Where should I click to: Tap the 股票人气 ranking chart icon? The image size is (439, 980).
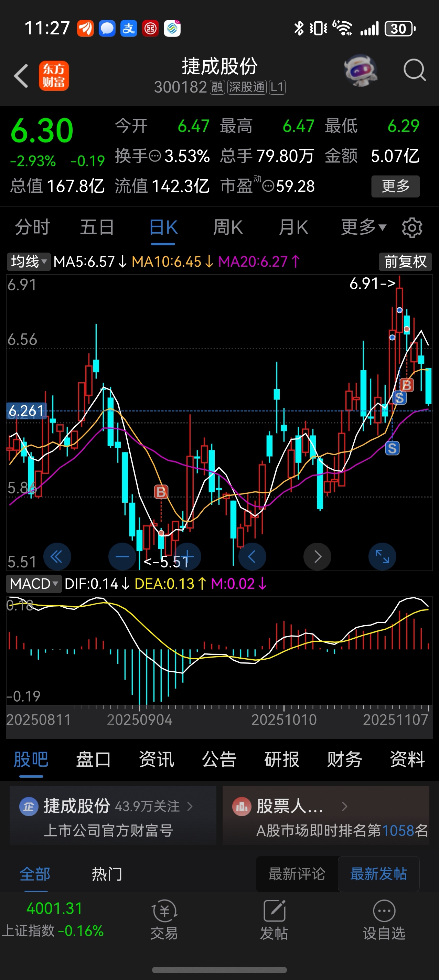point(242,806)
